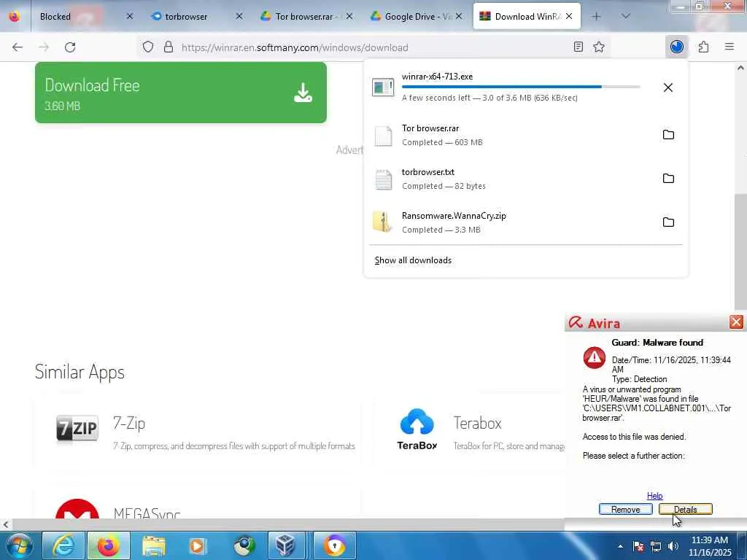Click the winrar download progress bar
Viewport: 747px width, 560px height.
point(521,87)
